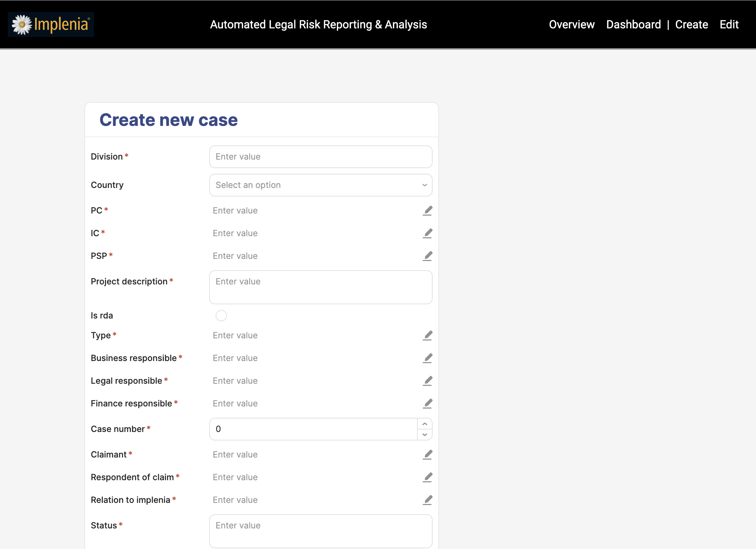Screen dimensions: 756x549
Task: Click Legal responsible edit pencil
Action: click(x=427, y=381)
